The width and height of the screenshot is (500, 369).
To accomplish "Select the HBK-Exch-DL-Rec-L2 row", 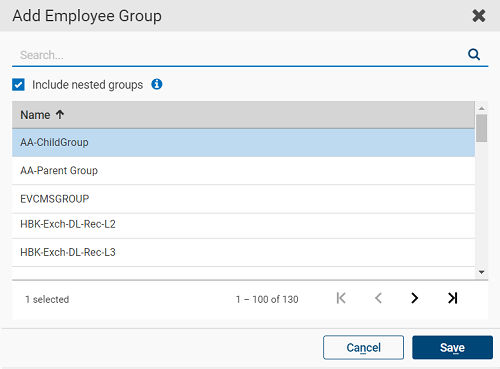I will click(x=243, y=226).
